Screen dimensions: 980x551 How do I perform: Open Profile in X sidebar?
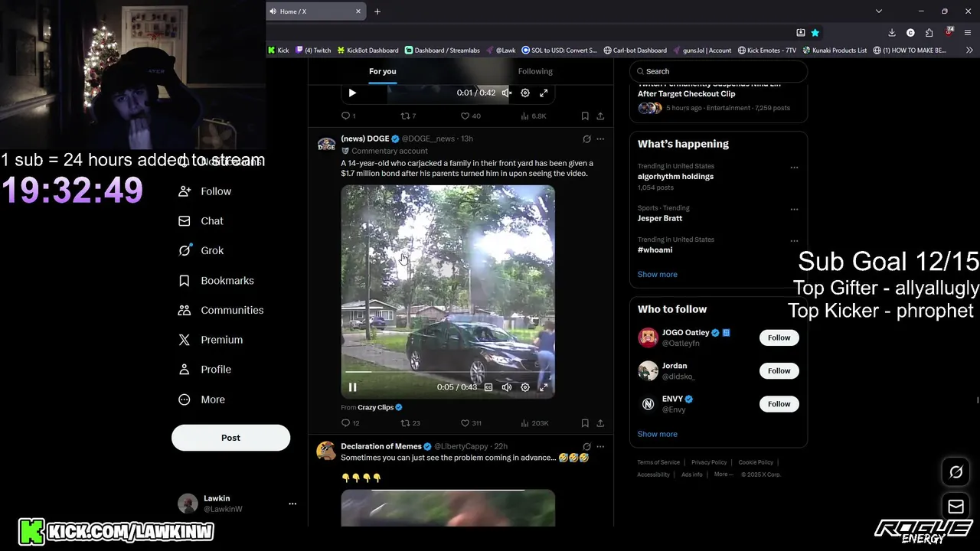[x=204, y=370]
